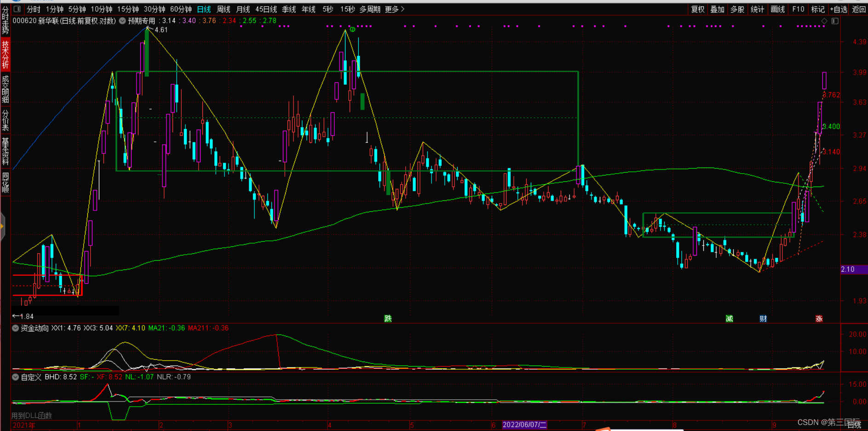Click the 2022/06/07 date marker on the timeline
868x431 pixels.
524,425
